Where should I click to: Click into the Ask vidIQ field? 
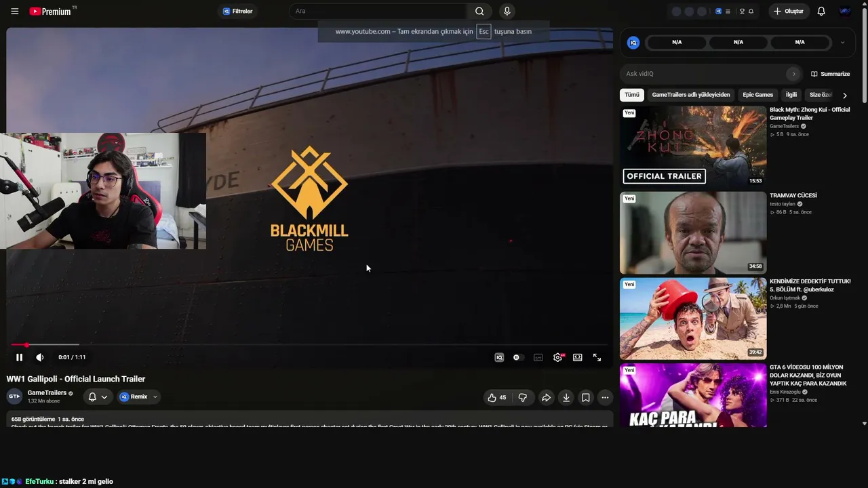pos(705,74)
